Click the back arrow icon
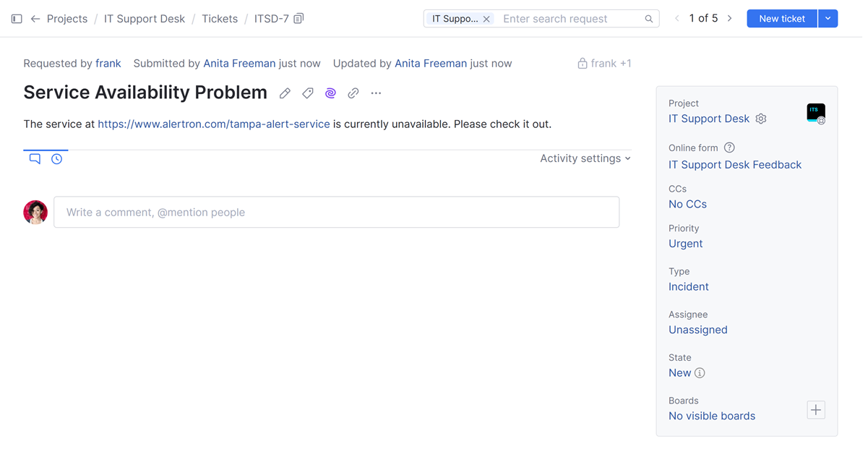 (x=35, y=19)
